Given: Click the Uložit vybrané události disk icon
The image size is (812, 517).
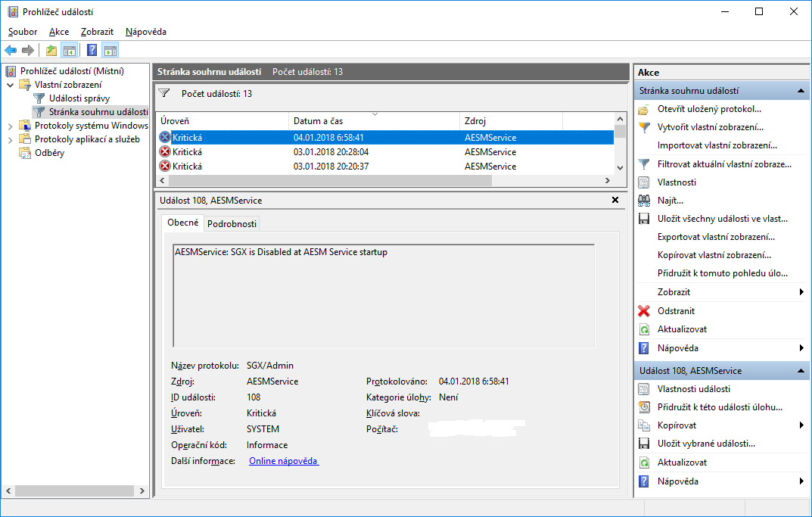Looking at the screenshot, I should point(644,444).
